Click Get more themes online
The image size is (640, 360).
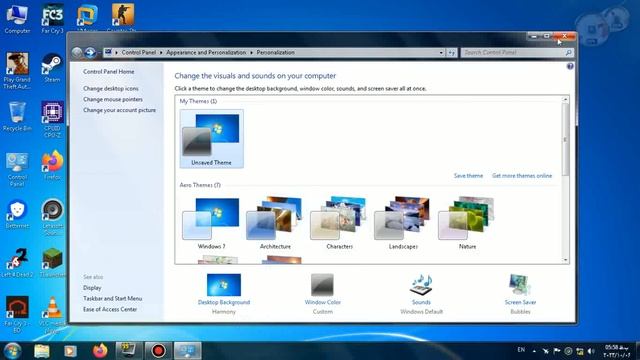point(522,176)
